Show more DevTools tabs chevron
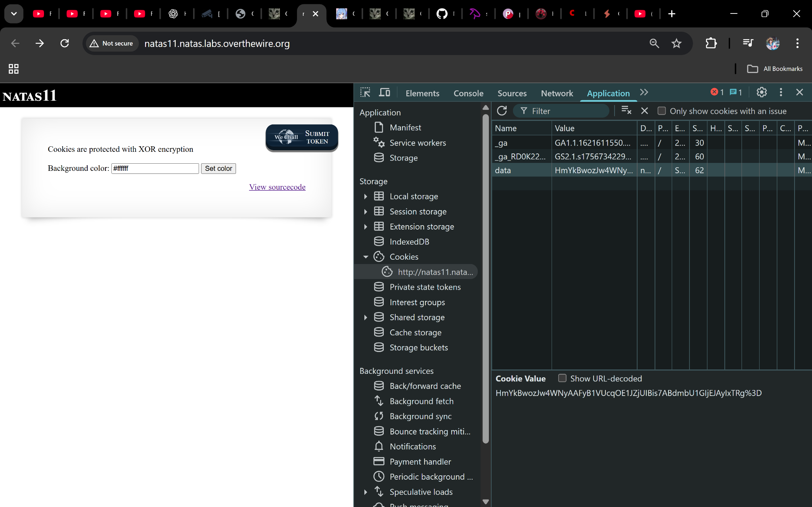This screenshot has width=812, height=507. tap(644, 92)
